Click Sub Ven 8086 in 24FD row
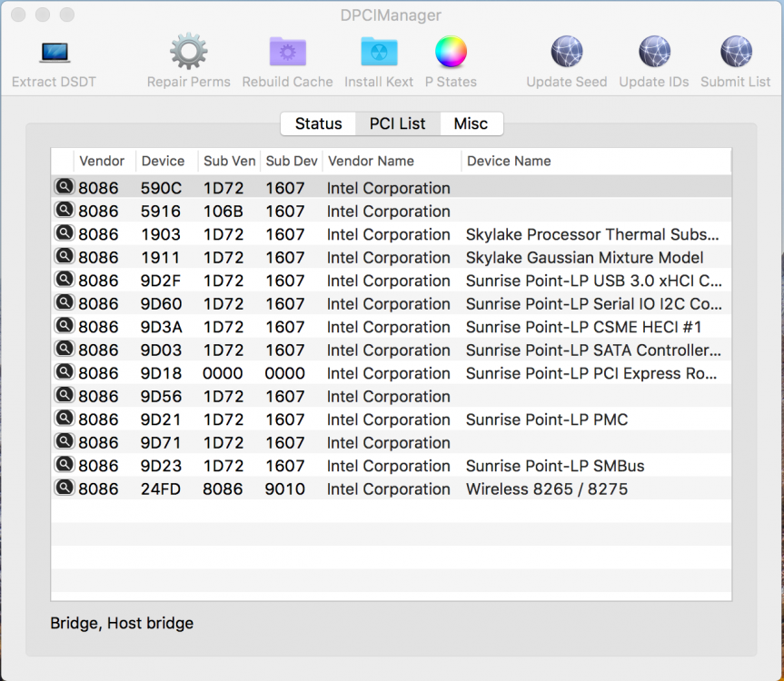The height and width of the screenshot is (681, 784). (223, 489)
